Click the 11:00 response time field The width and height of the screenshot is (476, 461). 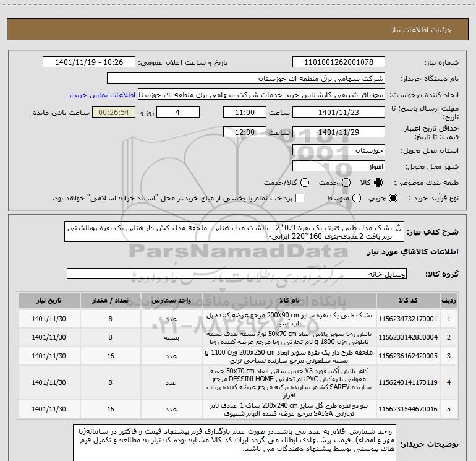pos(245,113)
